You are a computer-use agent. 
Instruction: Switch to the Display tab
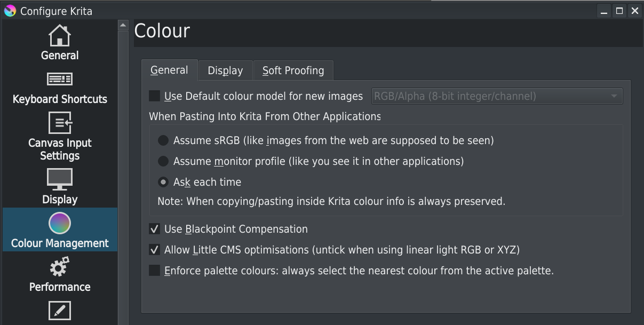click(225, 70)
